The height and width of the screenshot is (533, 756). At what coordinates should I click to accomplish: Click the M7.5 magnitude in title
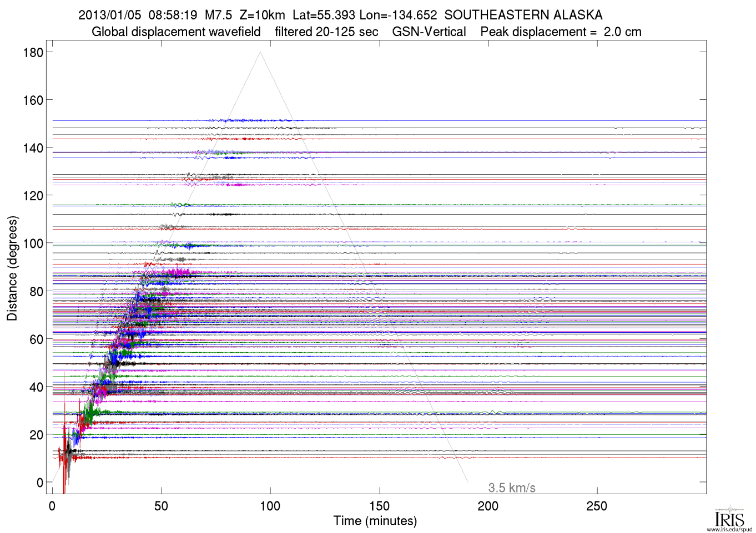click(x=218, y=15)
